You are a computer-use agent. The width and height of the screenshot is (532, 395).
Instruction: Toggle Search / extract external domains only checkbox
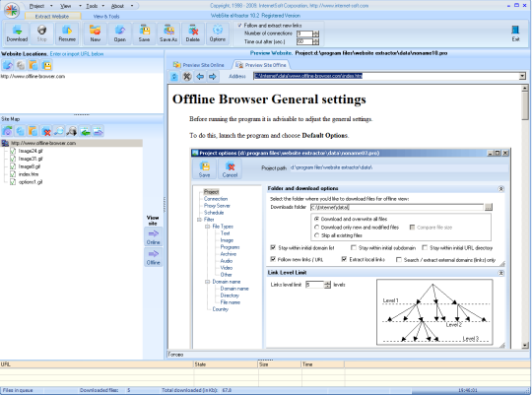point(399,260)
